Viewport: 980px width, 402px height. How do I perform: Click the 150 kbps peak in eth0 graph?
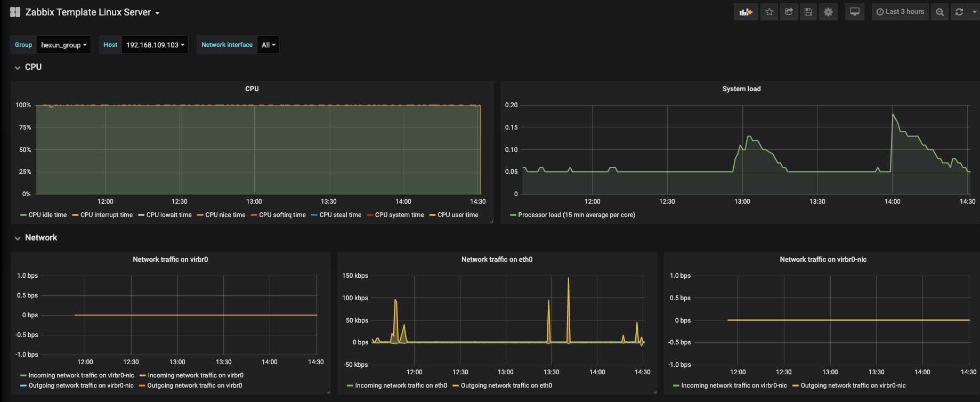click(568, 278)
